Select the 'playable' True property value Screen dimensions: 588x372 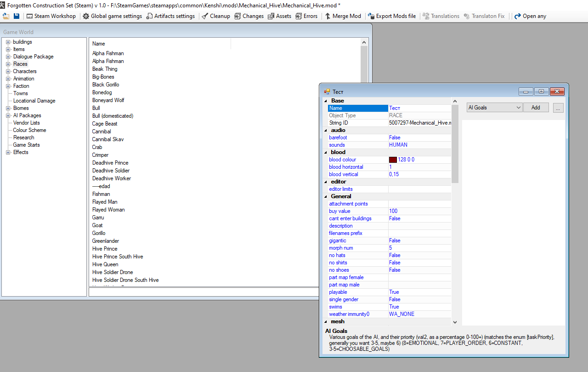[394, 292]
